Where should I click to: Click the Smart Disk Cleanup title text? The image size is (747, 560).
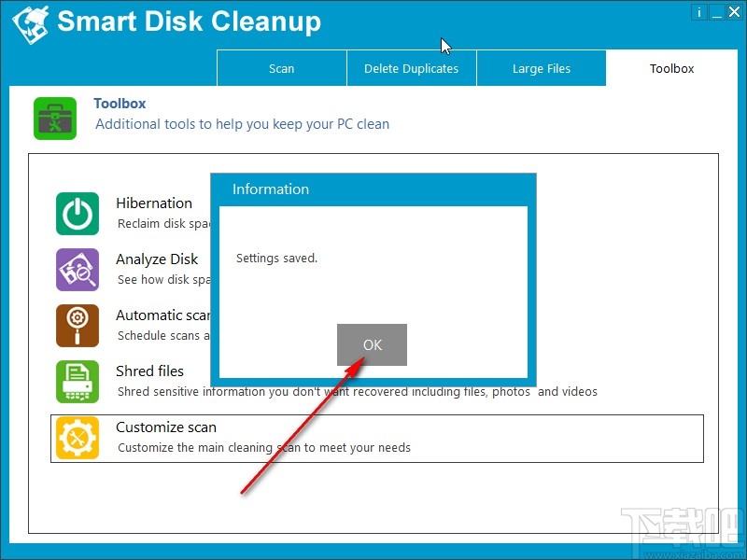[x=190, y=21]
